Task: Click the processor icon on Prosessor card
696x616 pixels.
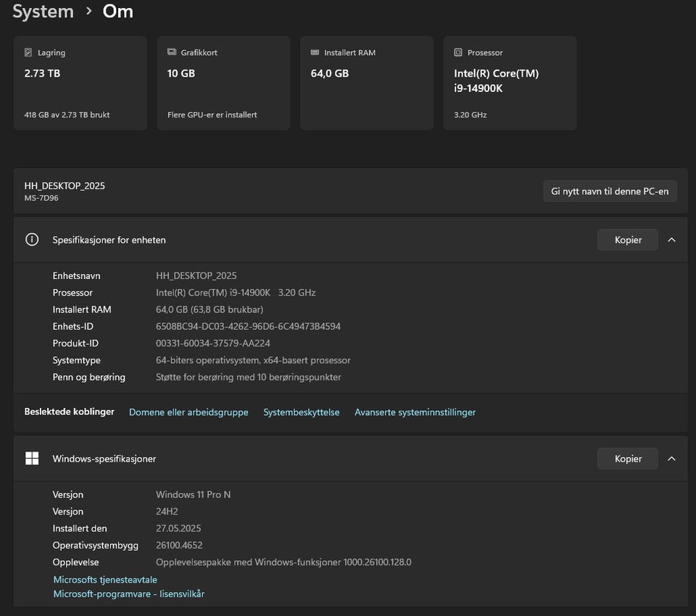Action: pos(458,53)
